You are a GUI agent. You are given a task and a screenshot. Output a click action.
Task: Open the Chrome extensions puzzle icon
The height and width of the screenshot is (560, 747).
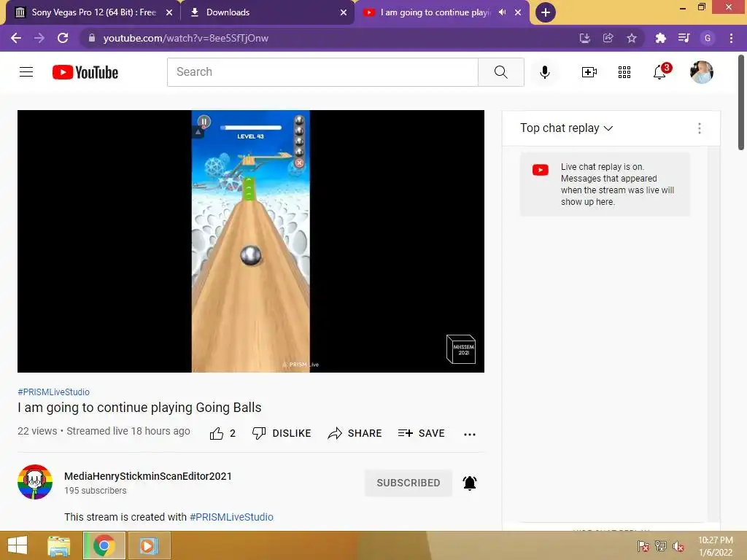pyautogui.click(x=660, y=38)
